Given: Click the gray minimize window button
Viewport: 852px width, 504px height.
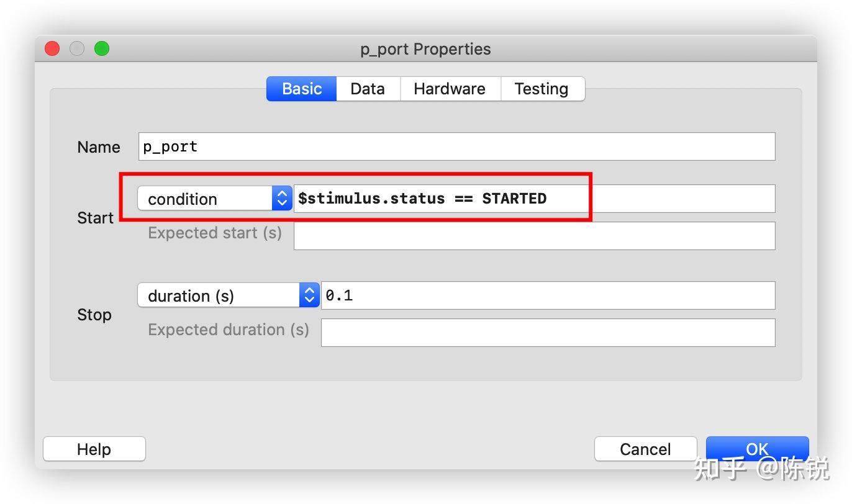Looking at the screenshot, I should click(77, 48).
